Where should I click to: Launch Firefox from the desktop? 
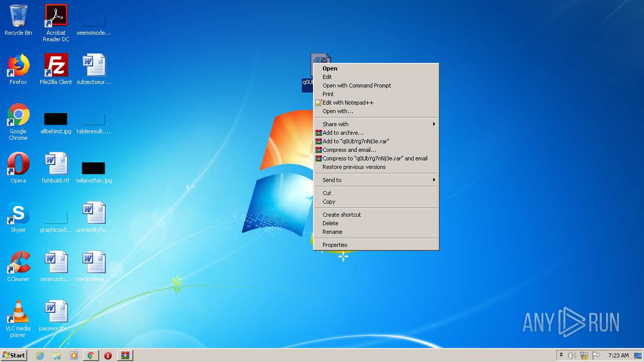[18, 69]
